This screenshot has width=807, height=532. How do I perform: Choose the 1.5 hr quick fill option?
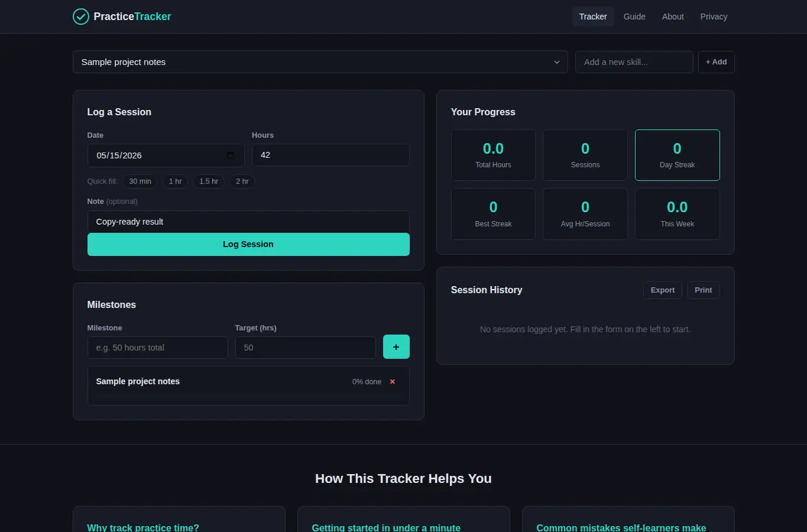click(209, 181)
